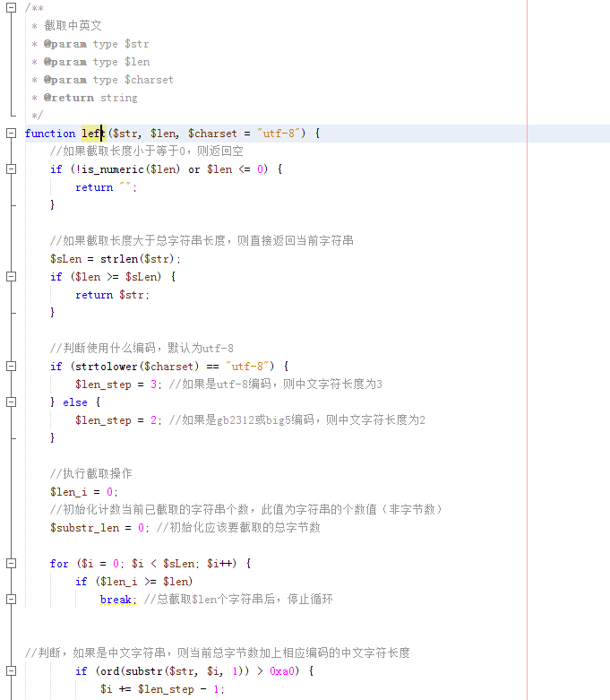Collapse the function left fold marker
The width and height of the screenshot is (610, 700).
pos(11,133)
